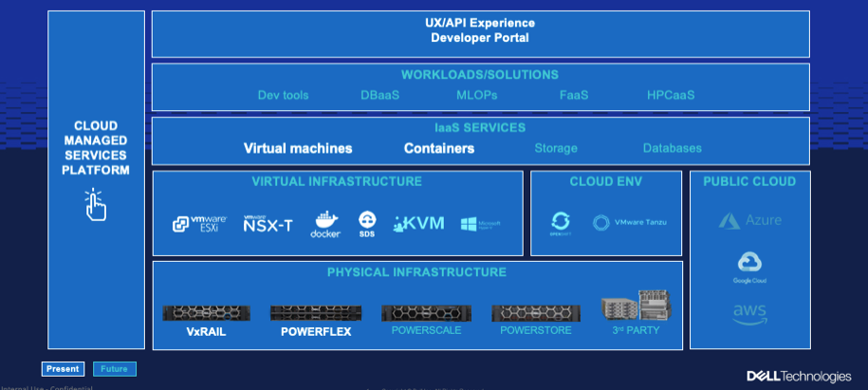Select the Google Cloud icon
Image resolution: width=868 pixels, height=390 pixels.
749,265
